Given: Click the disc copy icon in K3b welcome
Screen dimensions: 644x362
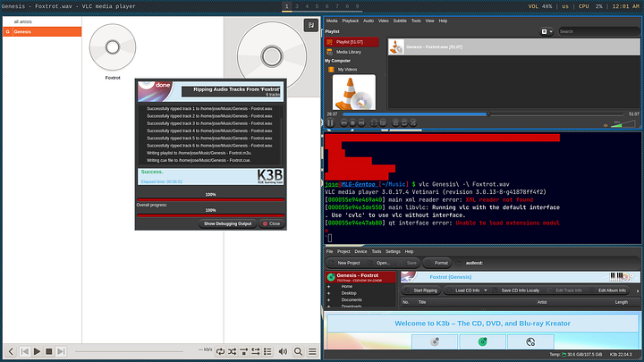Looking at the screenshot, I should [x=530, y=341].
